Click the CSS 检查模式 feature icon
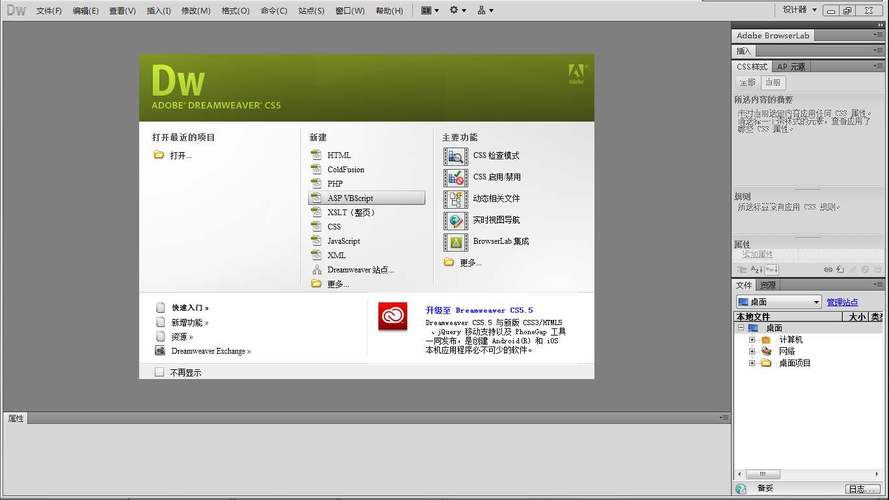Viewport: 889px width, 500px height. tap(455, 156)
